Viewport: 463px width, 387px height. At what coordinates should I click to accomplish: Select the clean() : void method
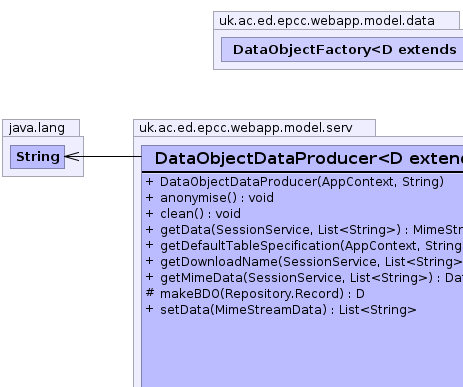[x=193, y=214]
